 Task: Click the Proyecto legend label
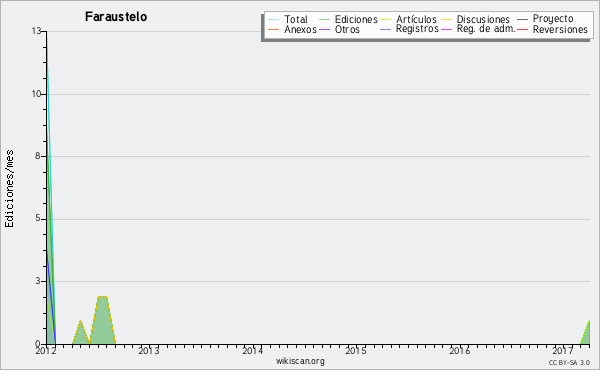pos(553,19)
